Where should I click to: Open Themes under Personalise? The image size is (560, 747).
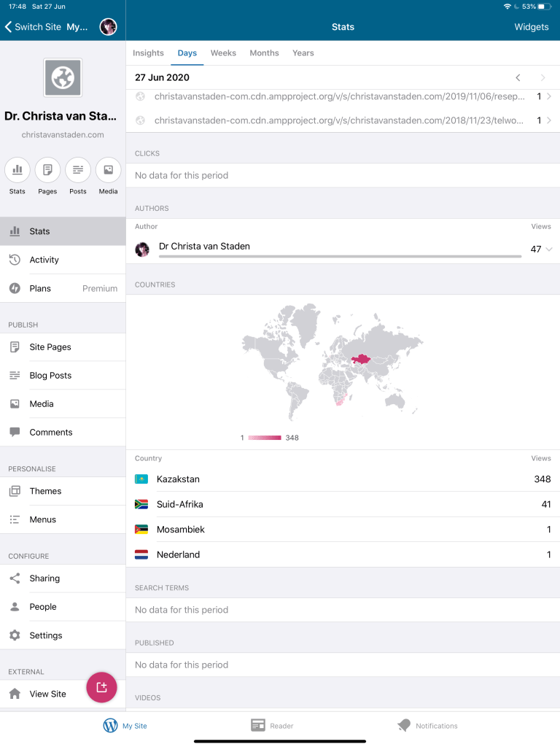coord(45,491)
